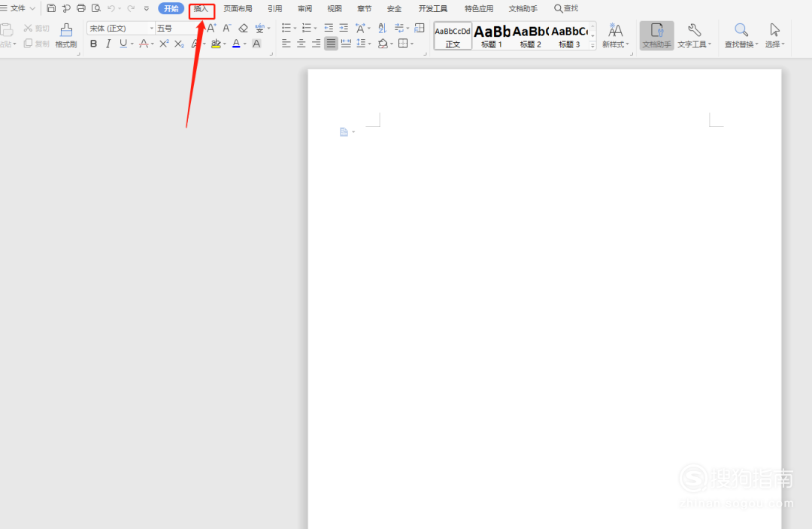Toggle superscript formatting

tap(164, 44)
